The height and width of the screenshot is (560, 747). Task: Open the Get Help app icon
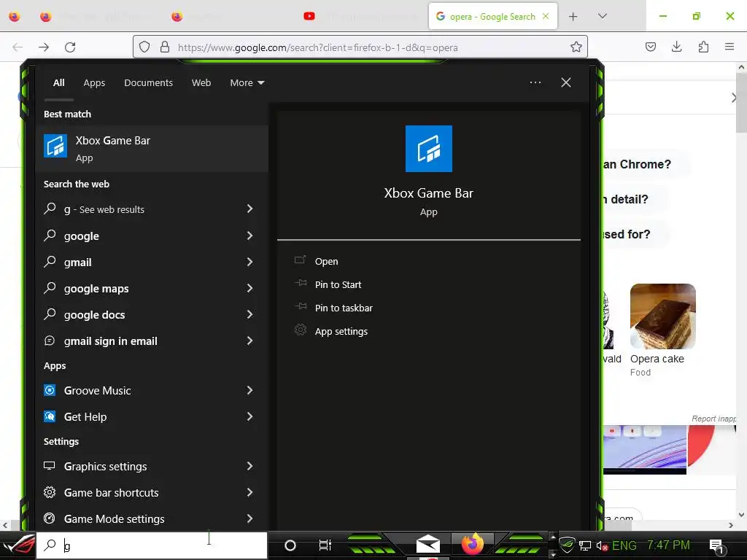pyautogui.click(x=50, y=416)
